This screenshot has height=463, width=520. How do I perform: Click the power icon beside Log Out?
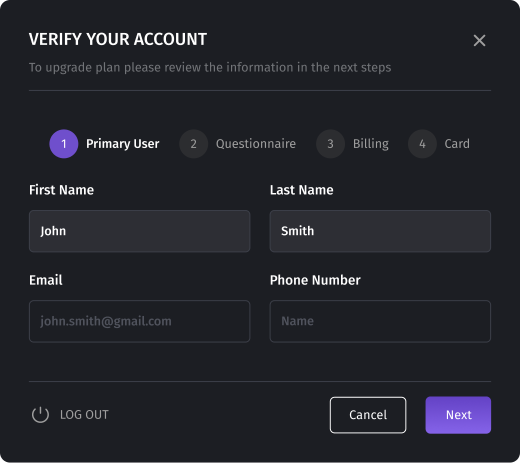tap(40, 415)
